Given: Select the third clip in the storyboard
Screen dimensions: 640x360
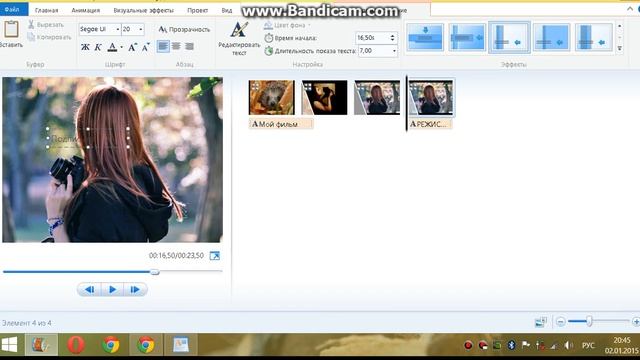Looking at the screenshot, I should point(377,98).
